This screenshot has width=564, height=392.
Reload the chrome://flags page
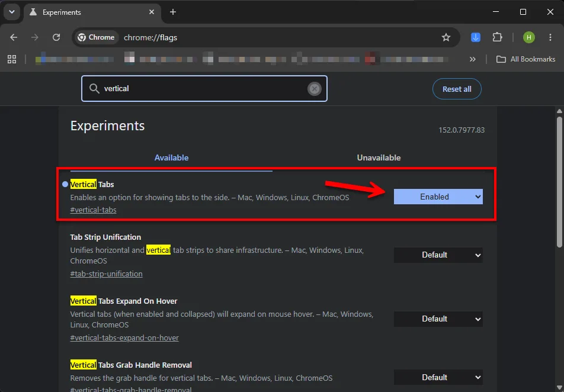pos(56,37)
